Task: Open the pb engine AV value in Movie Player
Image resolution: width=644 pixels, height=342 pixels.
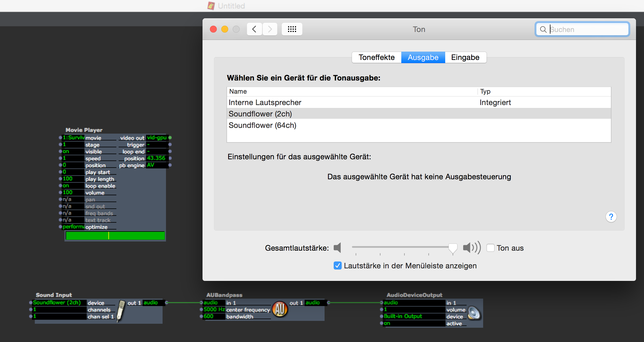Action: [x=157, y=165]
